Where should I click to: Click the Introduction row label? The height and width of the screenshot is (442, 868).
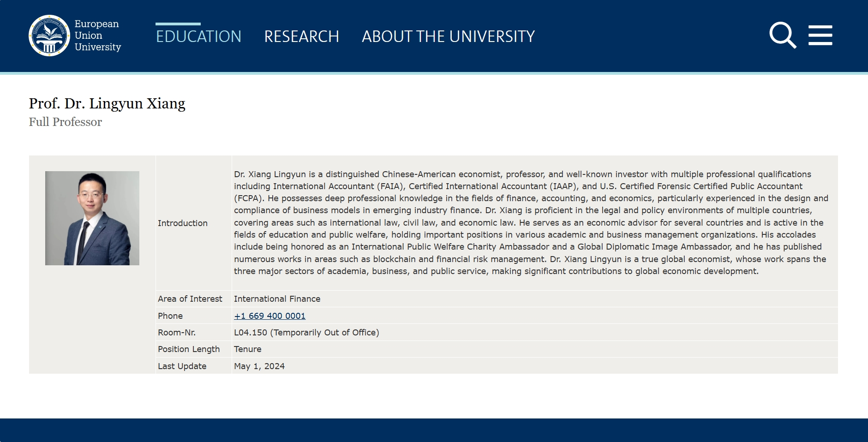[183, 223]
